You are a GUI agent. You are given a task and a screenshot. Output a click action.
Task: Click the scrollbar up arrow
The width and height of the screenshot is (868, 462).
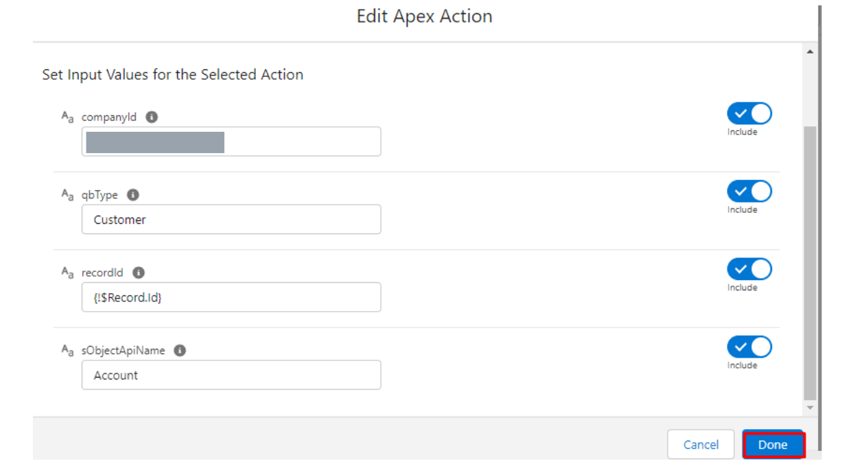(x=810, y=52)
